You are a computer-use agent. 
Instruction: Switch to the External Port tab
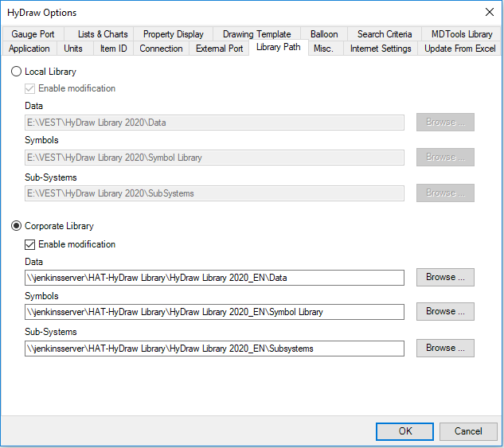(219, 49)
